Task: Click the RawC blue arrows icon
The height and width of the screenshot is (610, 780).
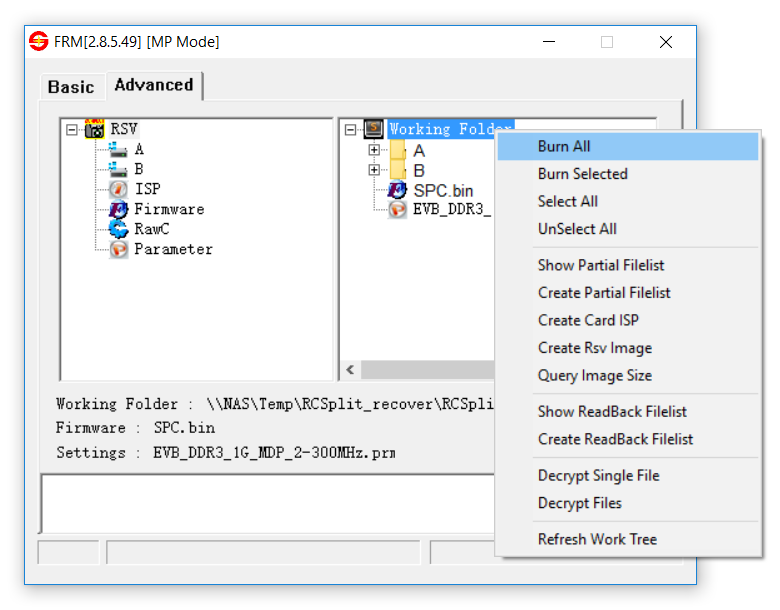Action: click(118, 229)
